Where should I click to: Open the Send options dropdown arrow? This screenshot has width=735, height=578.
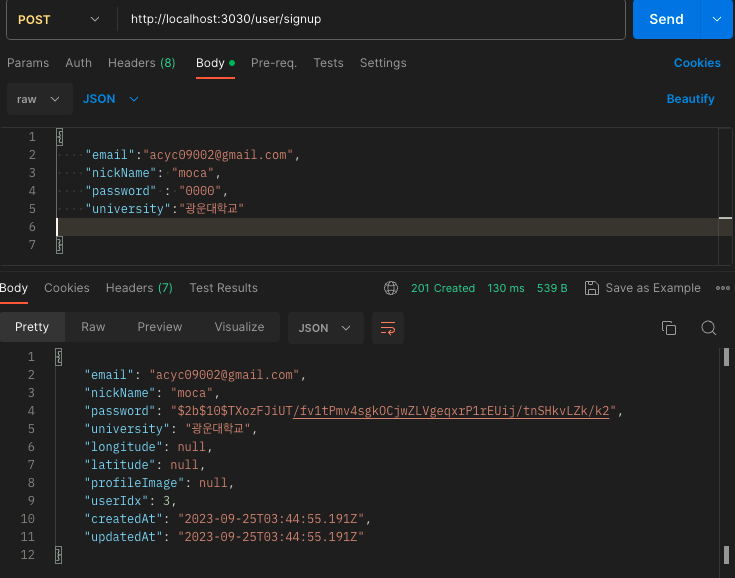(717, 19)
